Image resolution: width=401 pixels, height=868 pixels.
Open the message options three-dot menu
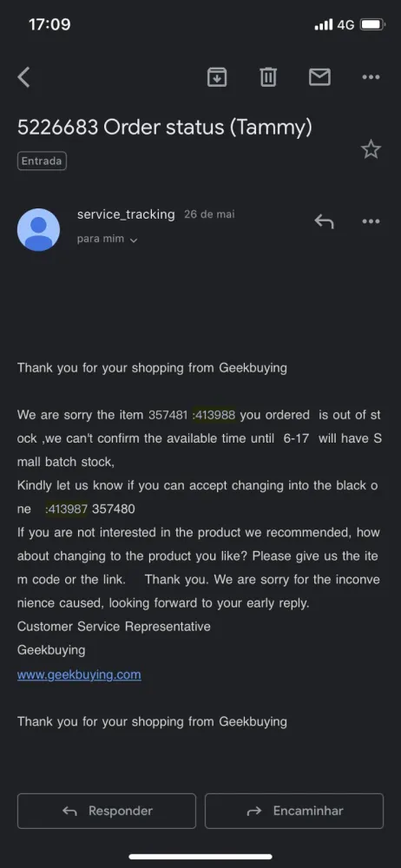(371, 221)
